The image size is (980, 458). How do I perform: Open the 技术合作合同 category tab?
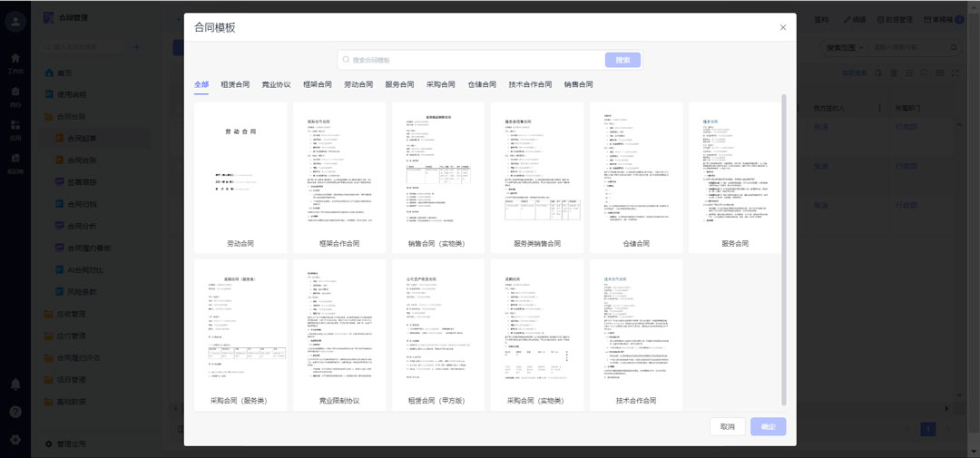(530, 84)
